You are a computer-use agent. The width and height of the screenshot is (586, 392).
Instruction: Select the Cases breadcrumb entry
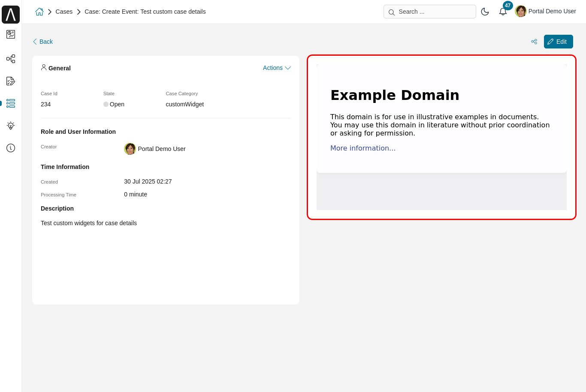(64, 12)
